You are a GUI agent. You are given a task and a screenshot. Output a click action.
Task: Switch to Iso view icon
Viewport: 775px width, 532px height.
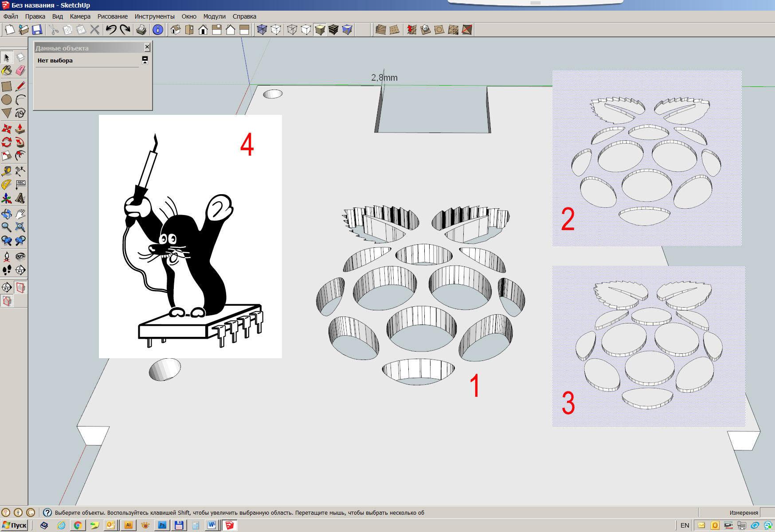click(176, 30)
